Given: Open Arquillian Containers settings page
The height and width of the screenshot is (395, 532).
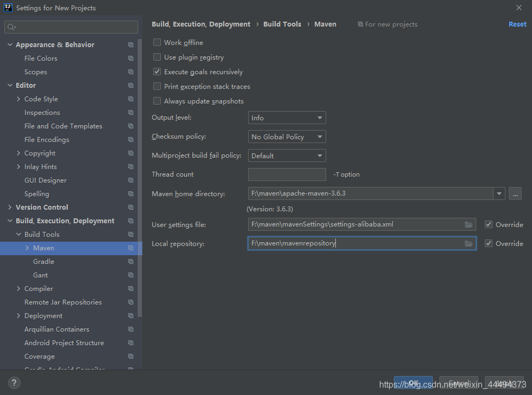Looking at the screenshot, I should pos(57,329).
